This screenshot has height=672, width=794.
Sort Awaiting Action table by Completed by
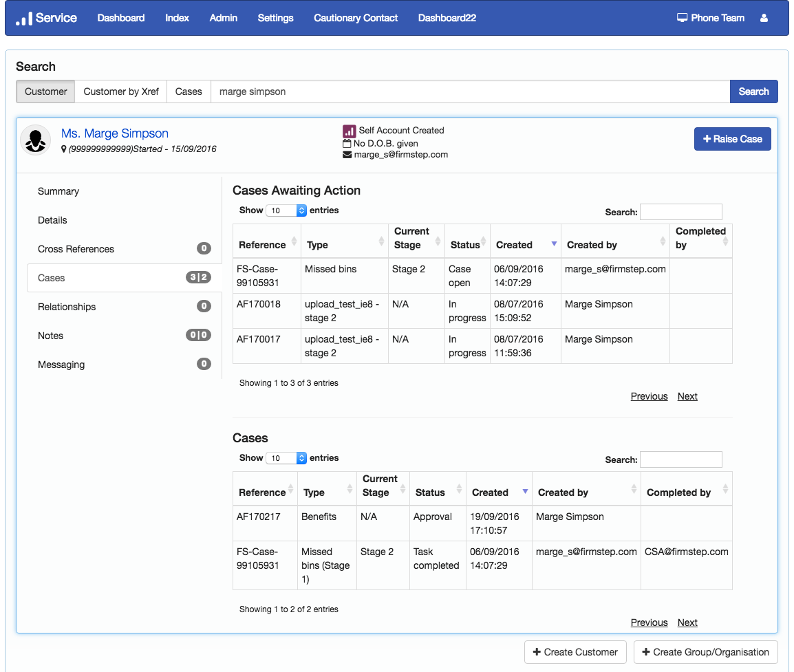coord(701,241)
